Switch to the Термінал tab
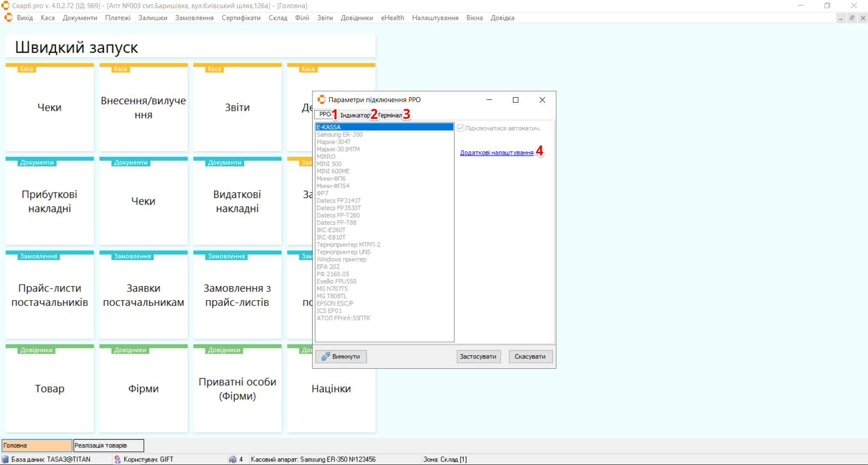The image size is (868, 465). [390, 115]
